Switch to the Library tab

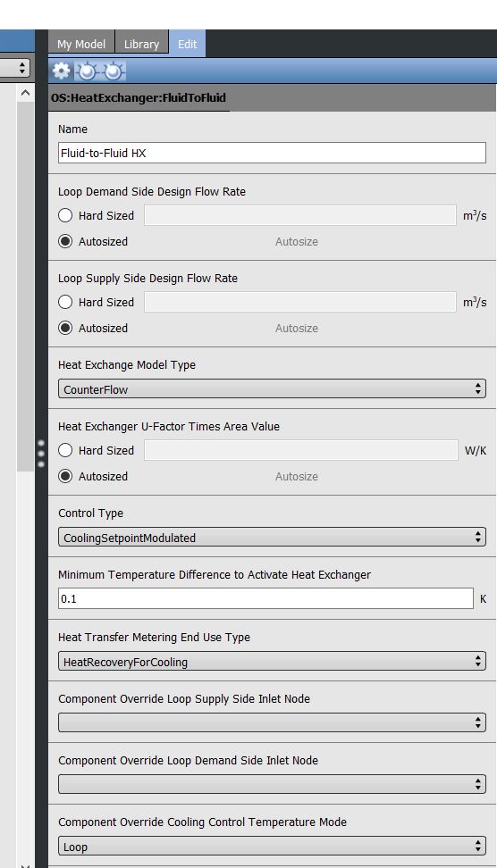click(x=141, y=44)
